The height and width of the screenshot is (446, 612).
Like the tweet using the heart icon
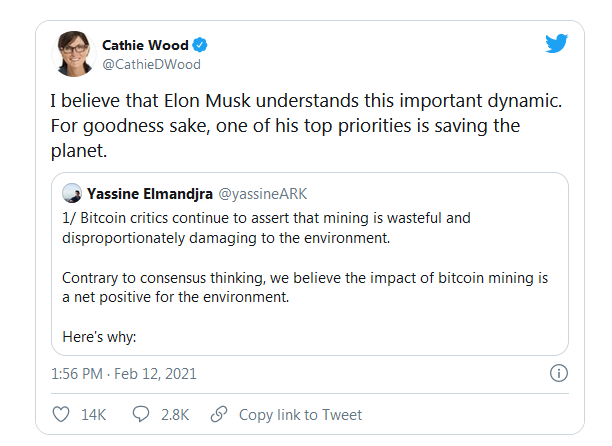61,414
